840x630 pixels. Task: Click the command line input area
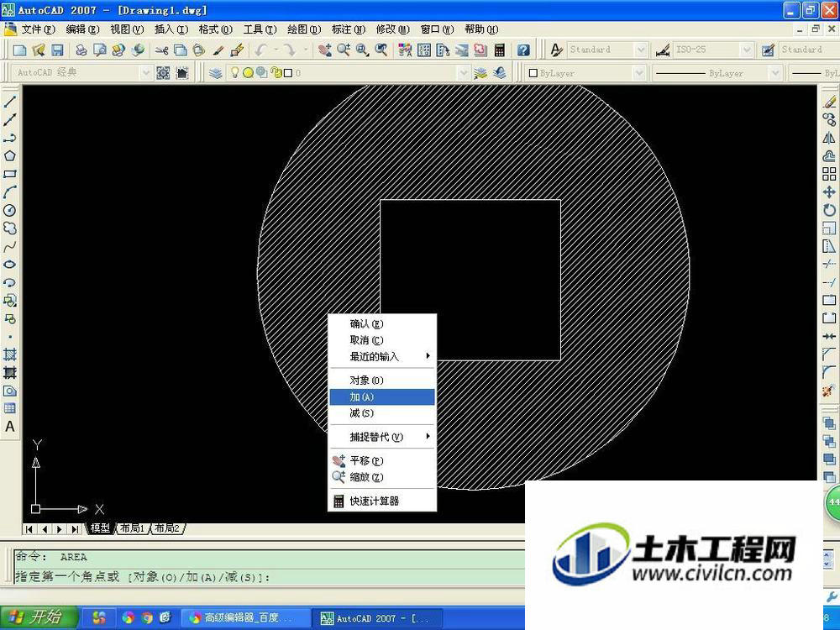click(270, 577)
